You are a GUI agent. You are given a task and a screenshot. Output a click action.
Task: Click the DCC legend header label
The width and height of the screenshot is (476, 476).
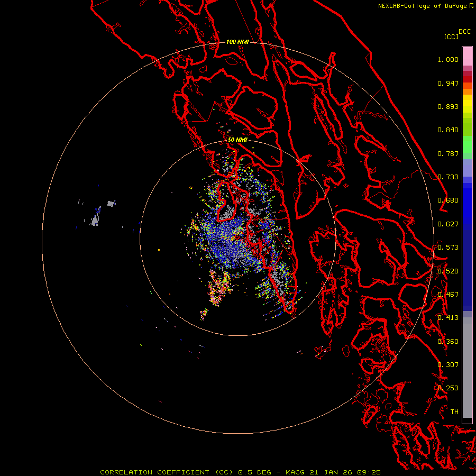point(465,32)
